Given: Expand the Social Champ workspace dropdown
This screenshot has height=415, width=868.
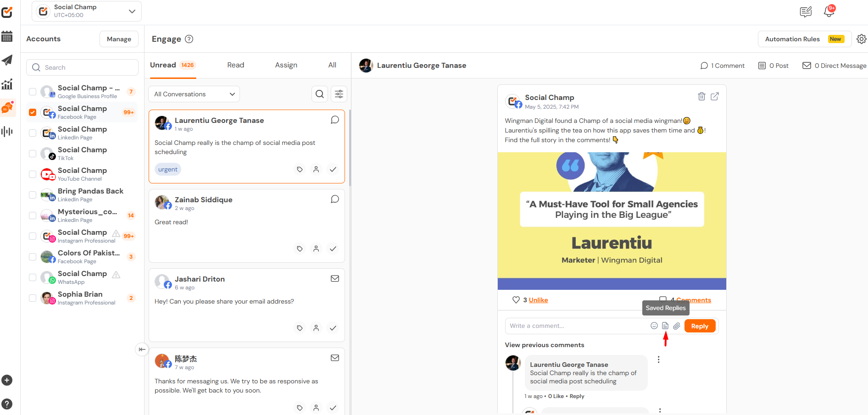Looking at the screenshot, I should coord(87,11).
